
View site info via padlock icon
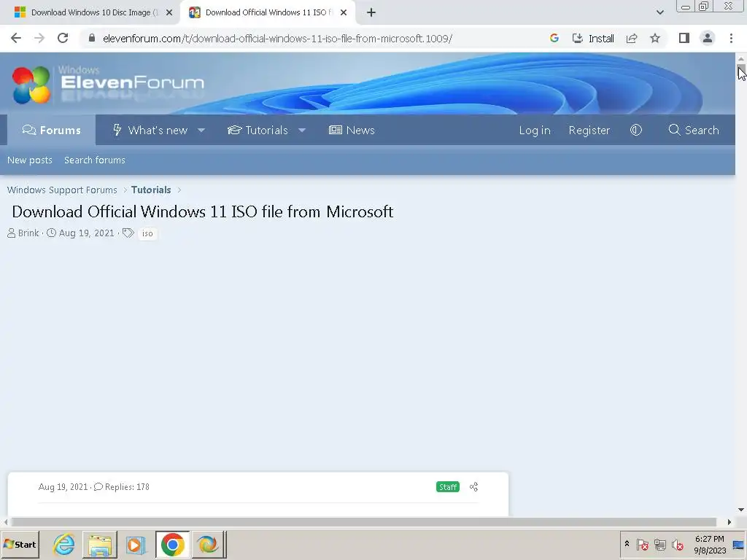click(92, 38)
